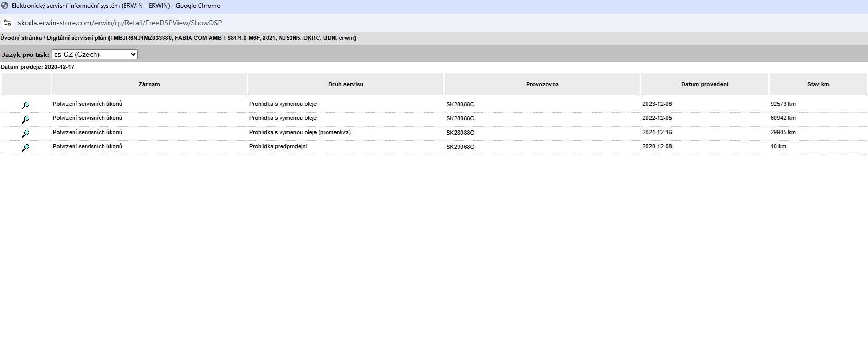The height and width of the screenshot is (343, 868).
Task: Click the date 2021-12-16
Action: coord(657,132)
